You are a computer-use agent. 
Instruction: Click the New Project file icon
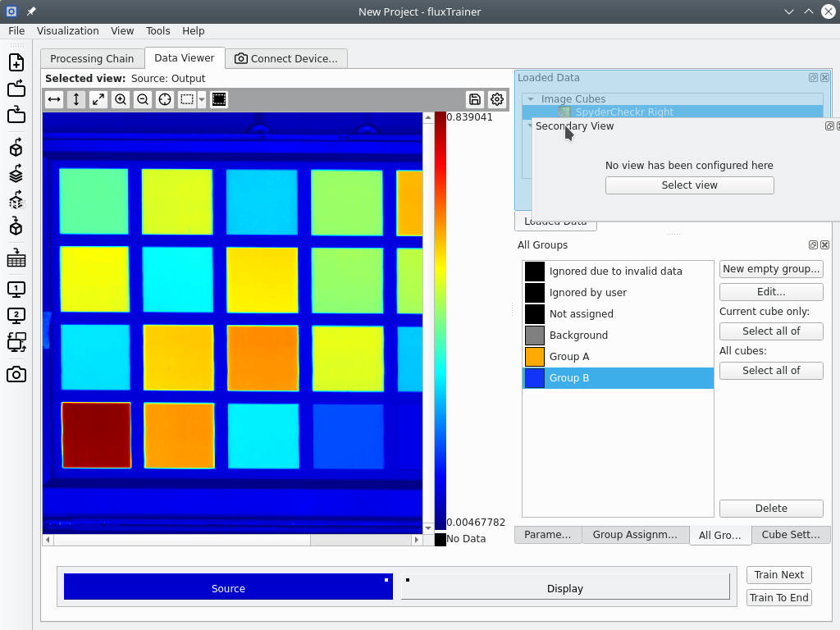click(16, 62)
